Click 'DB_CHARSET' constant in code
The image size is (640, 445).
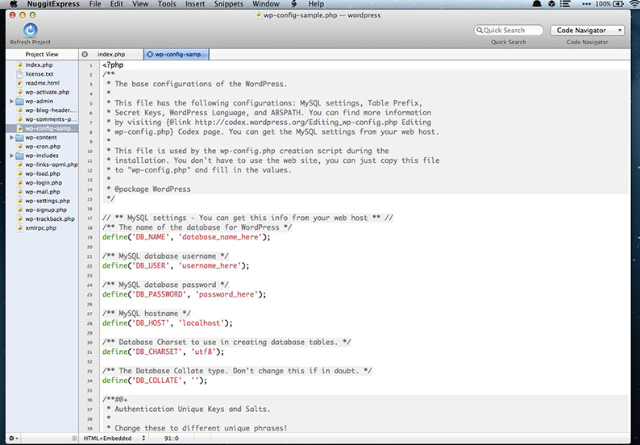(x=157, y=351)
